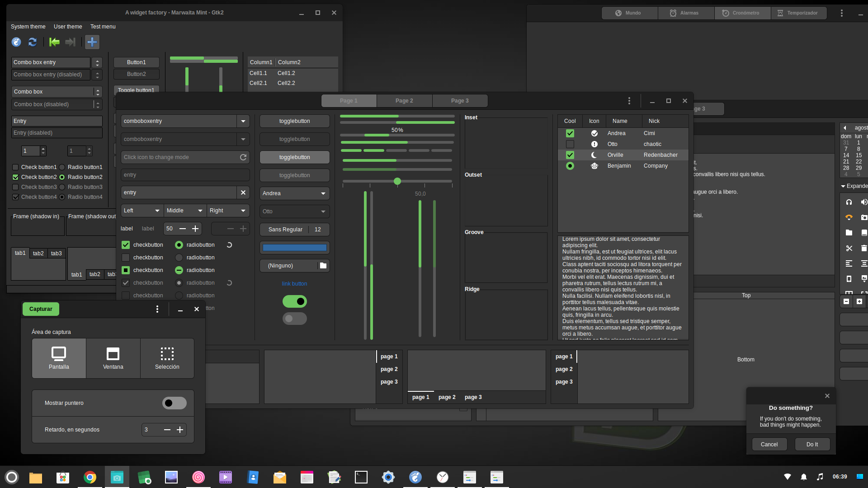
Task: Select the headphones icon in the right sidebar
Action: coord(849,202)
